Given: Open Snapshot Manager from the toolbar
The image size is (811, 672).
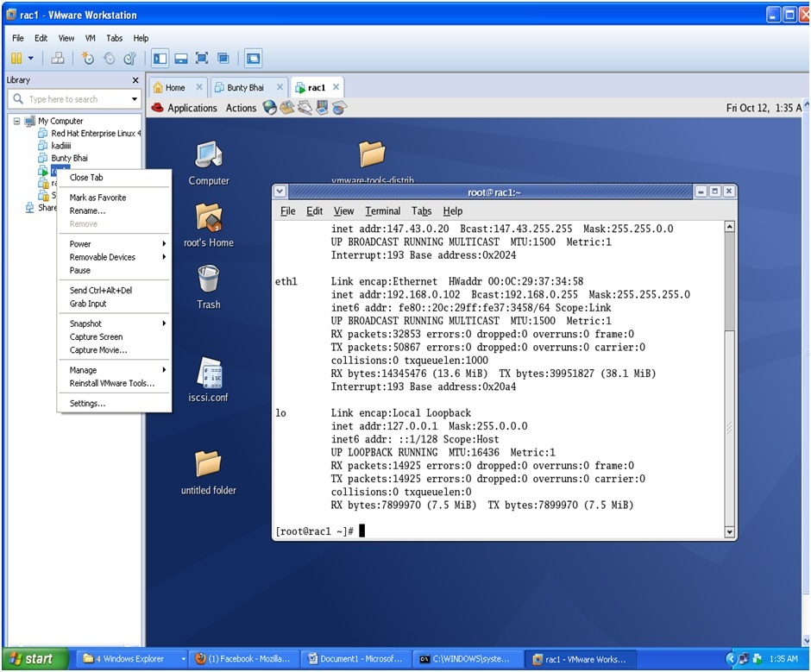Looking at the screenshot, I should tap(130, 58).
